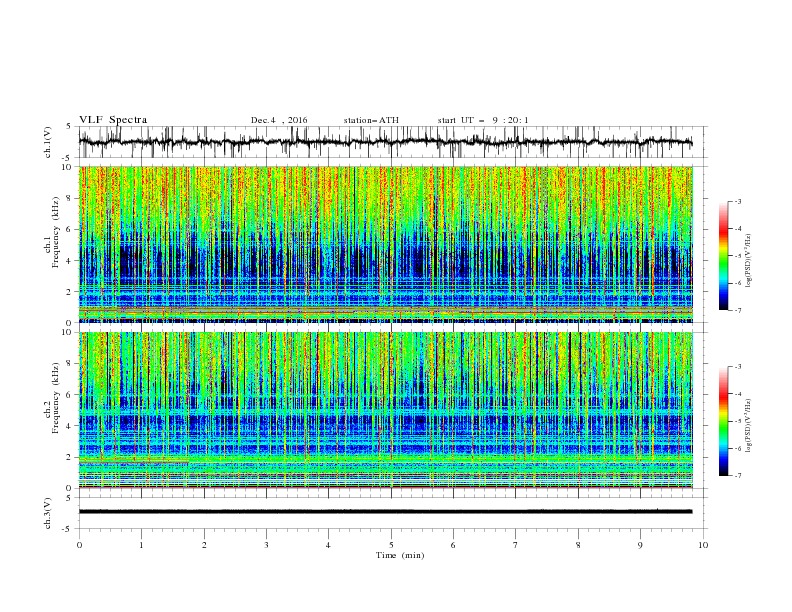Click the "VLF Spectra" plot title

113,120
